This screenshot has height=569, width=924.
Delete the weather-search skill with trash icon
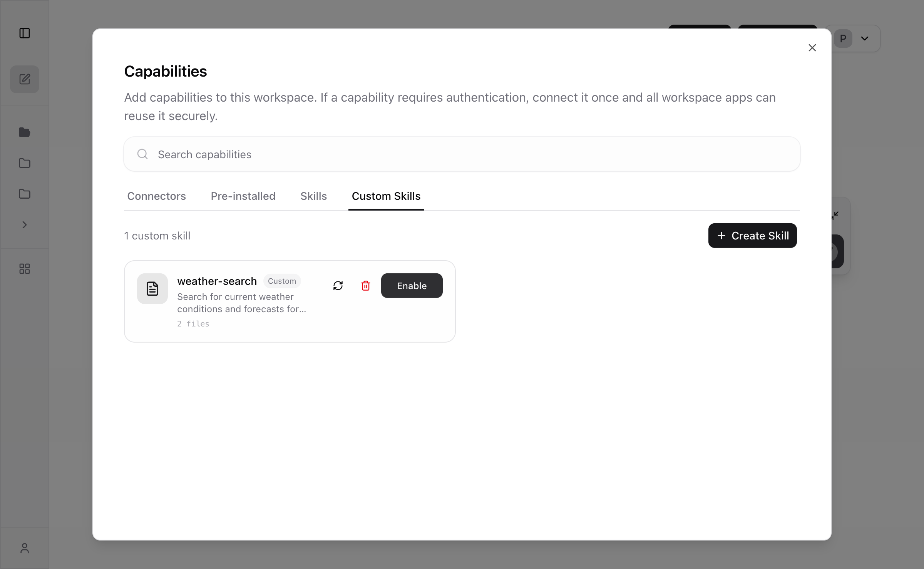365,286
